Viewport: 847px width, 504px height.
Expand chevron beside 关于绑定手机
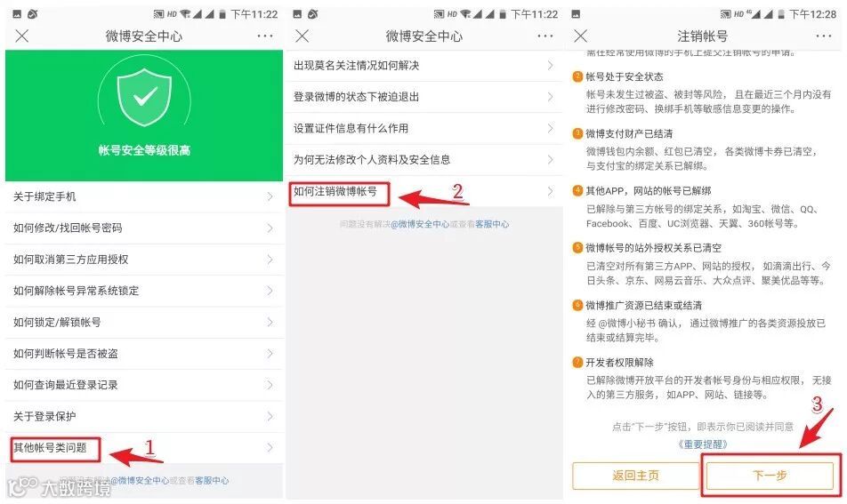click(x=270, y=197)
